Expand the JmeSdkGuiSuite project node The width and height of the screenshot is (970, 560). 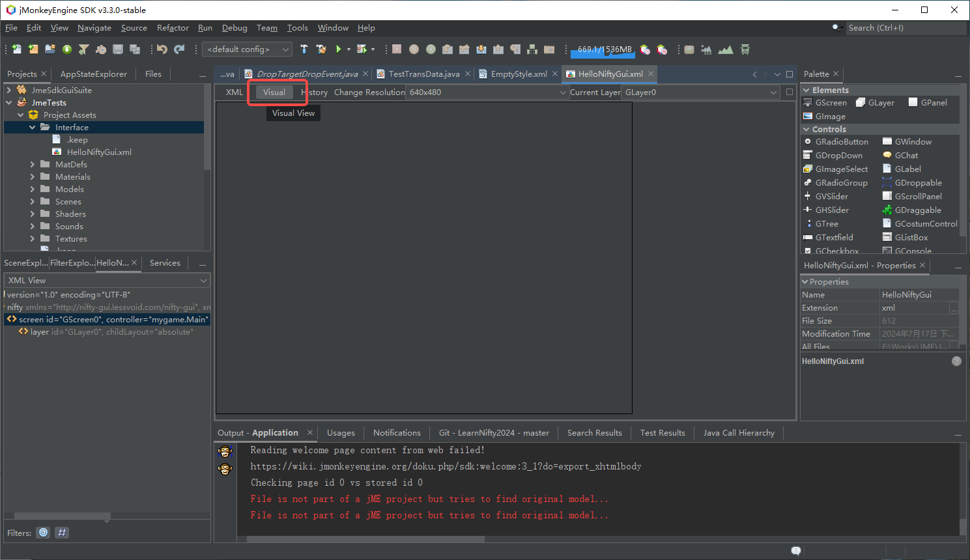[9, 91]
